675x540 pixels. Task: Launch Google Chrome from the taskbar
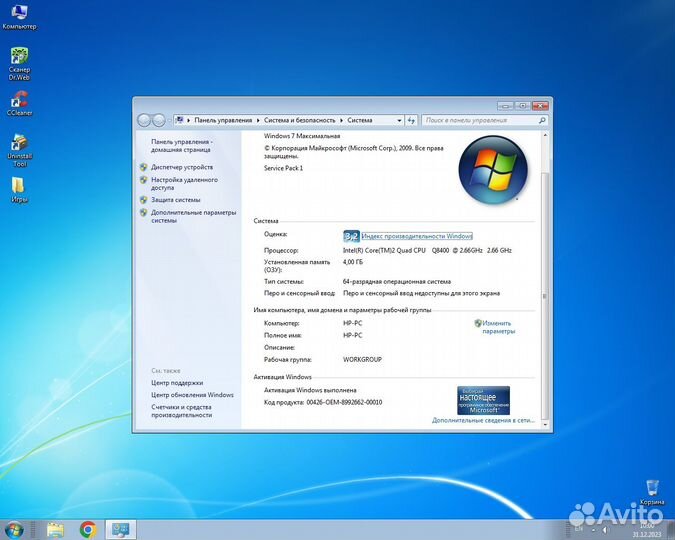point(88,530)
